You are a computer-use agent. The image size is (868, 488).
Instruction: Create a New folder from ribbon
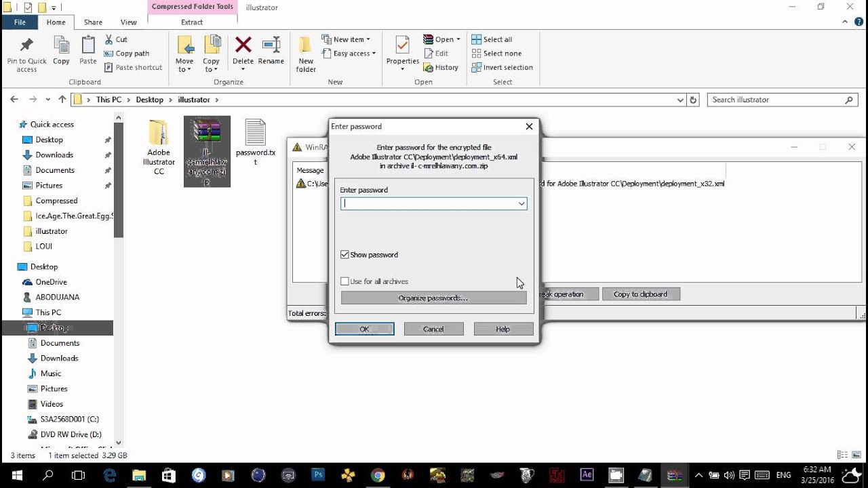(306, 54)
